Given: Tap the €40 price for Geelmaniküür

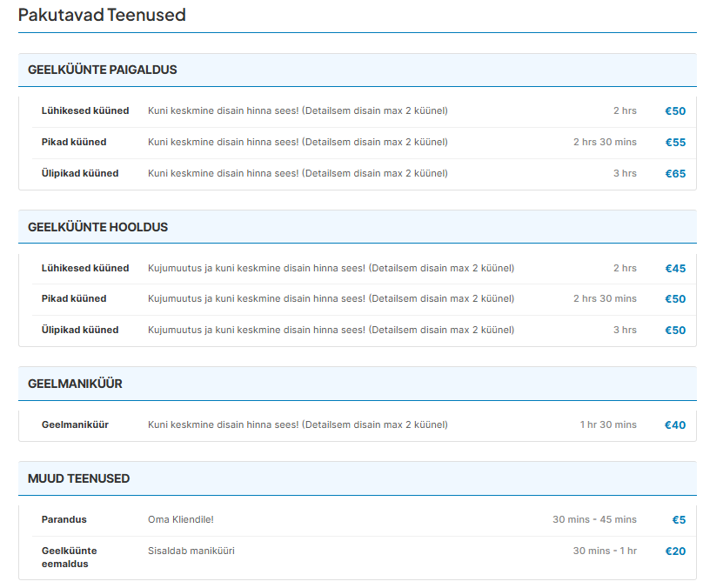Looking at the screenshot, I should tap(675, 424).
